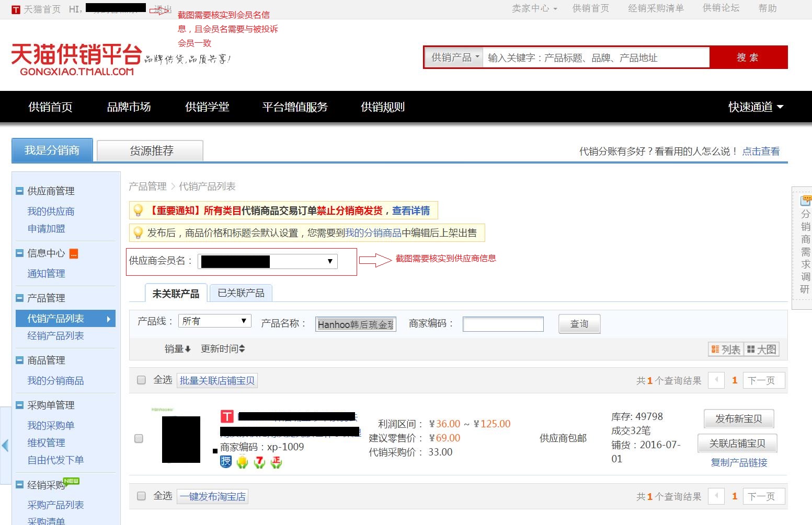
Task: Click the 产品名称 input field
Action: point(356,324)
